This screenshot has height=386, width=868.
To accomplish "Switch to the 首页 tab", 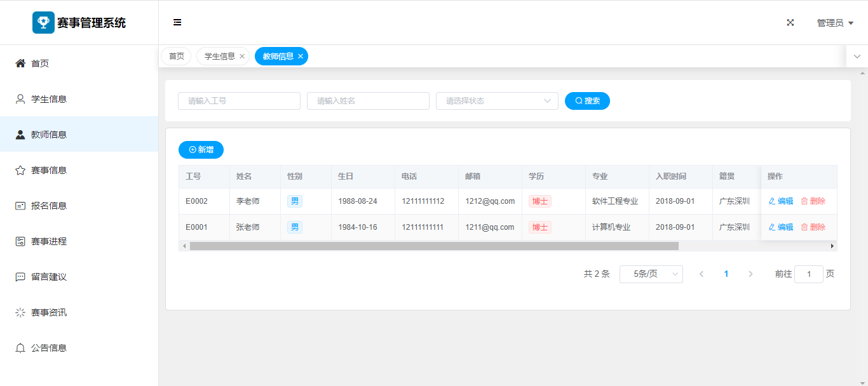I will coord(177,57).
